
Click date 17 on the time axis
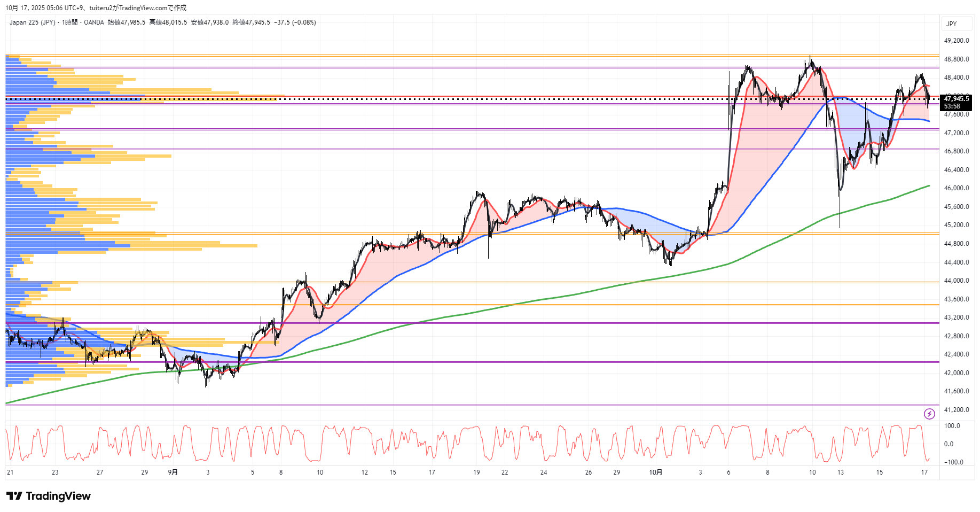[924, 472]
